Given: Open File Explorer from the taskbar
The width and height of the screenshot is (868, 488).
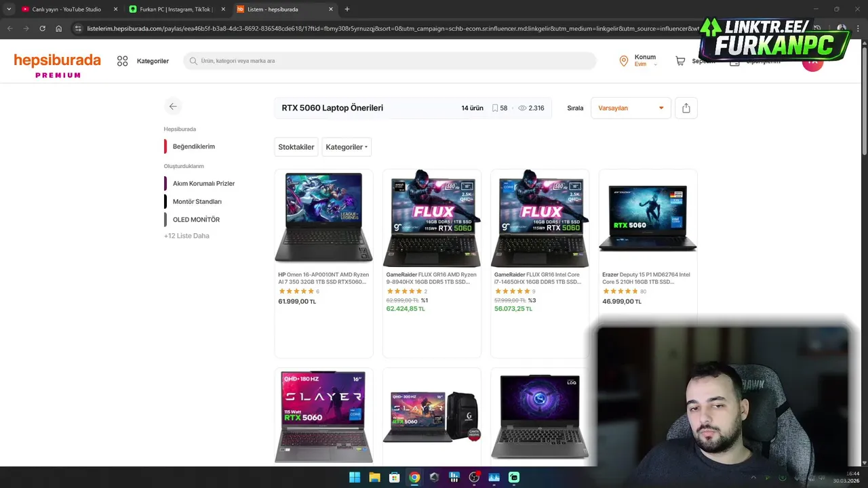Looking at the screenshot, I should (x=374, y=477).
